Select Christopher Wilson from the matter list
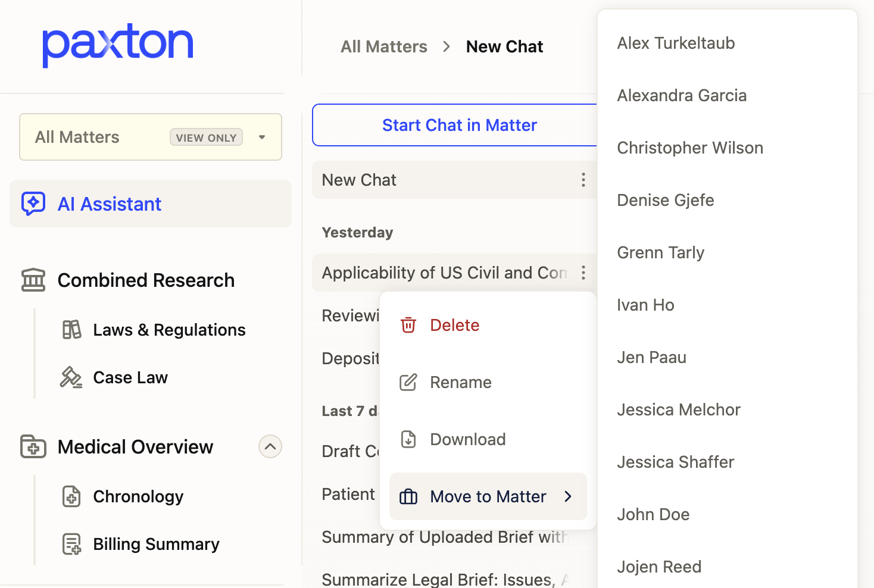Screen dimensions: 874x588 click(x=689, y=148)
